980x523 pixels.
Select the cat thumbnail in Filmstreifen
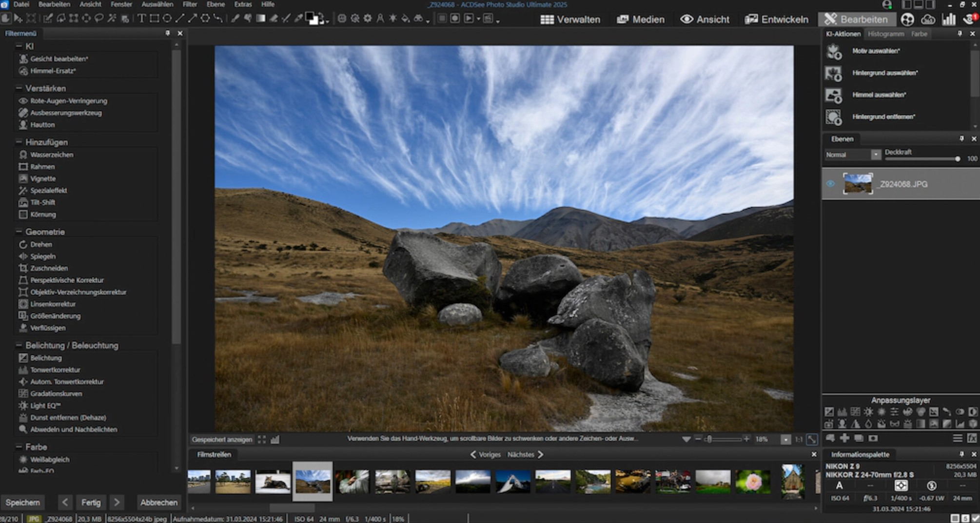tap(273, 481)
